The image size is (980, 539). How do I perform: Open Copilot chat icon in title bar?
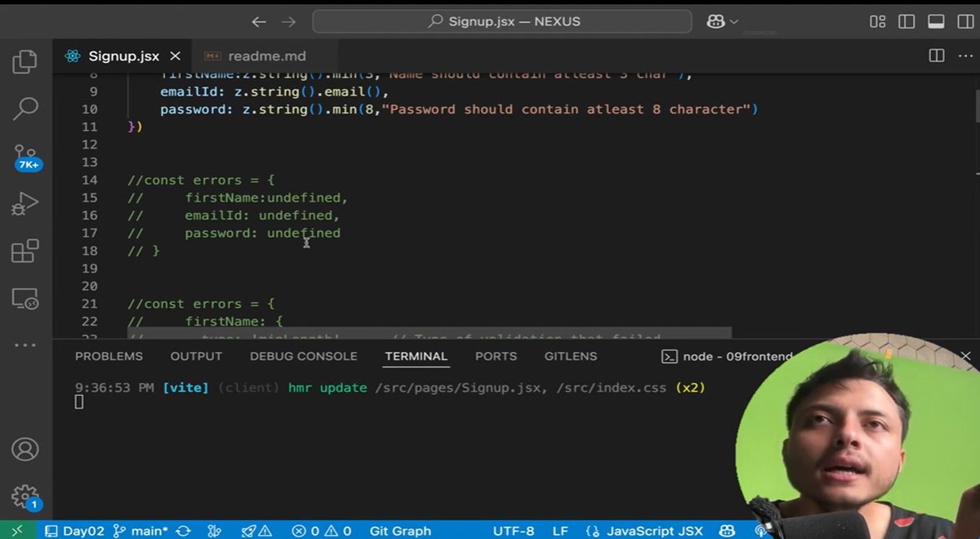pyautogui.click(x=716, y=21)
